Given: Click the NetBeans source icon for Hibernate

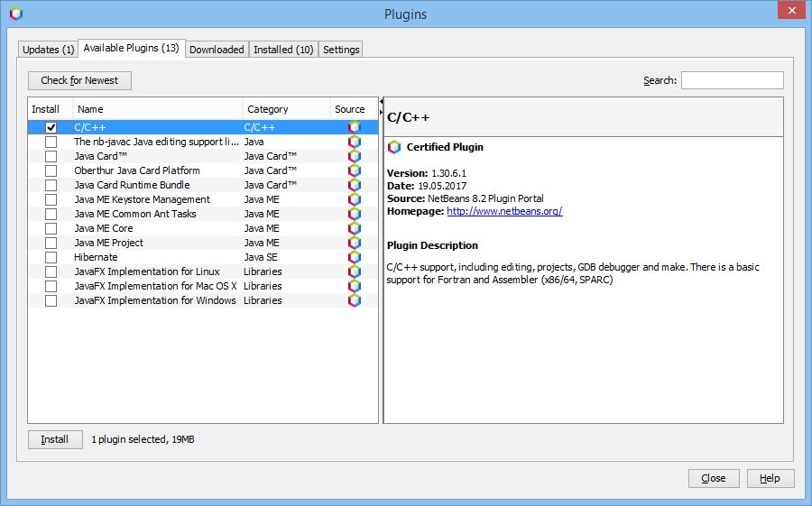Looking at the screenshot, I should pyautogui.click(x=354, y=257).
